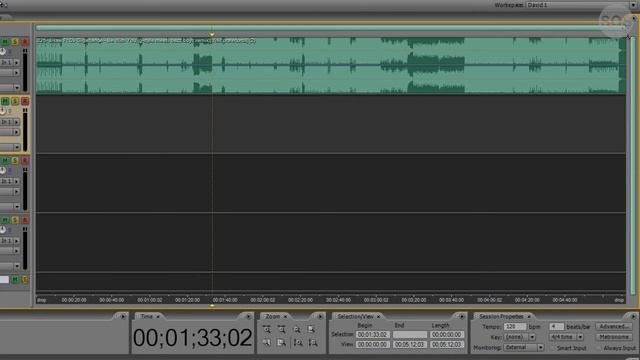Click the Tempo bpm field

point(514,327)
